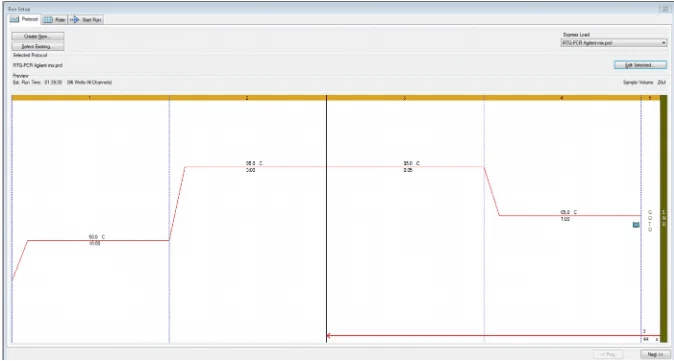Viewport: 674px width, 361px height.
Task: Click the Sample Volume 20ul text
Action: click(644, 82)
